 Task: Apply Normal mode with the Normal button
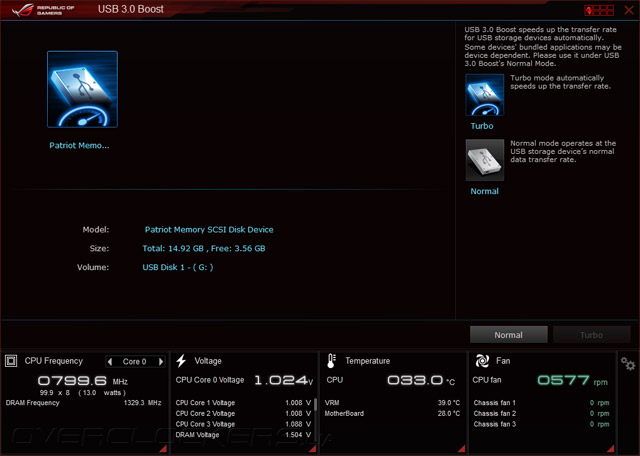coord(509,335)
